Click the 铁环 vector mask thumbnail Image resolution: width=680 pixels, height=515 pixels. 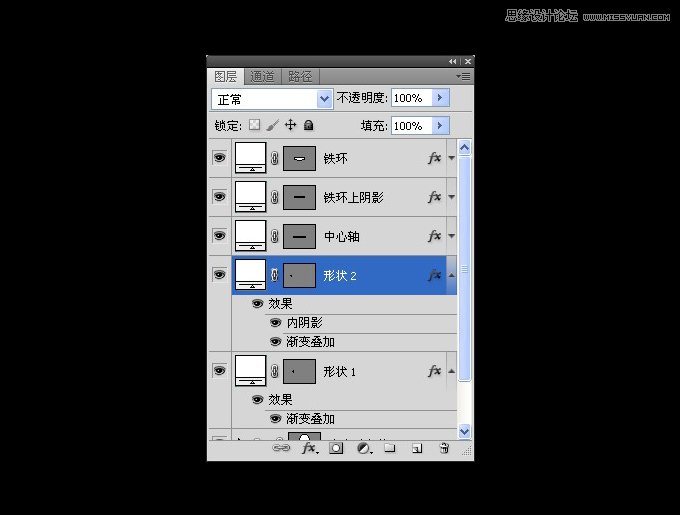coord(299,158)
